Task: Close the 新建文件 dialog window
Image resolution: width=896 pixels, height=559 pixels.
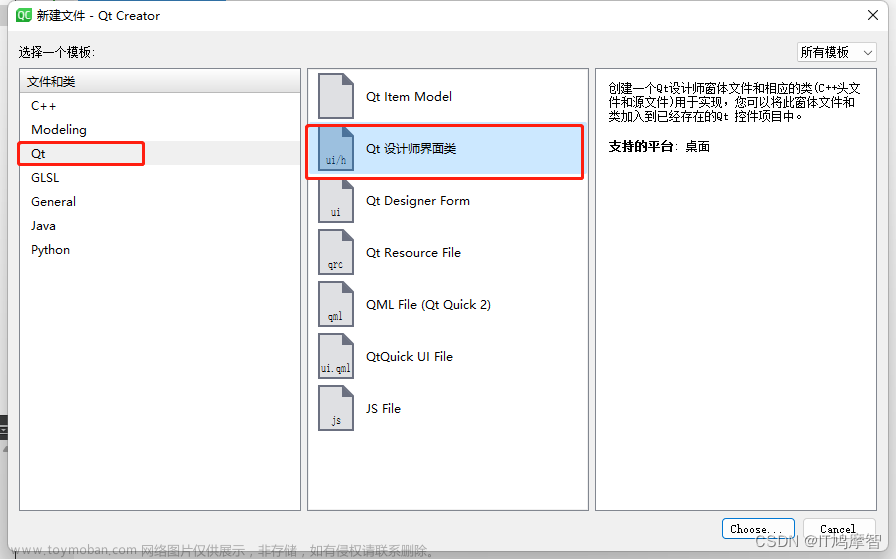Action: [x=873, y=15]
